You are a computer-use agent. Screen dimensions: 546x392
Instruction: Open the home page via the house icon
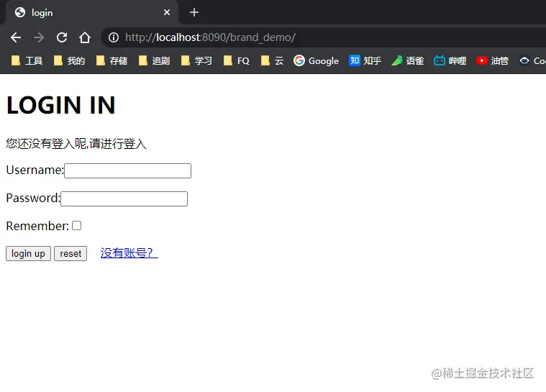coord(85,37)
